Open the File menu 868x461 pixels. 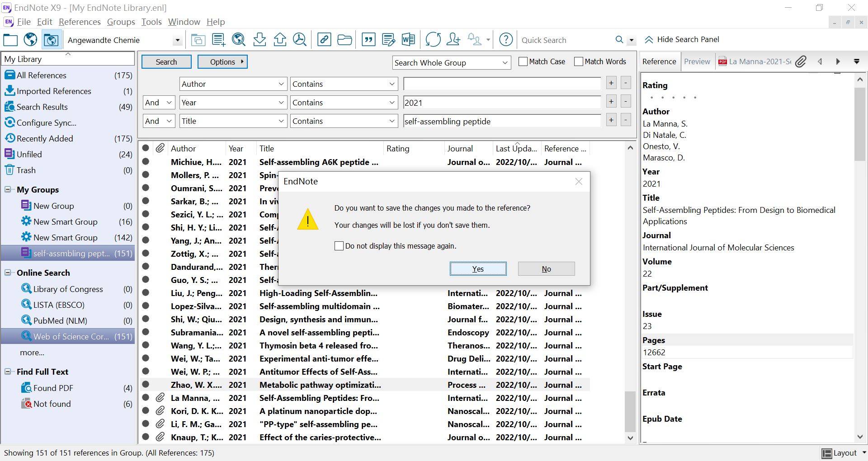click(24, 22)
